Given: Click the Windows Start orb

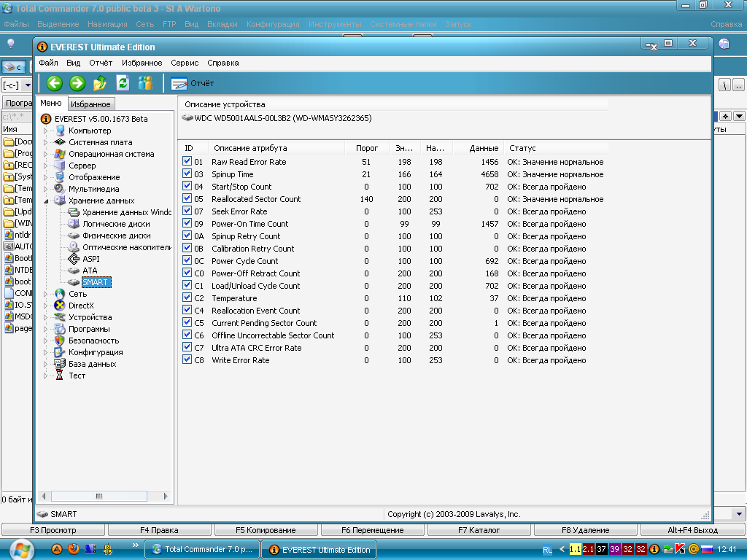Looking at the screenshot, I should click(x=21, y=550).
